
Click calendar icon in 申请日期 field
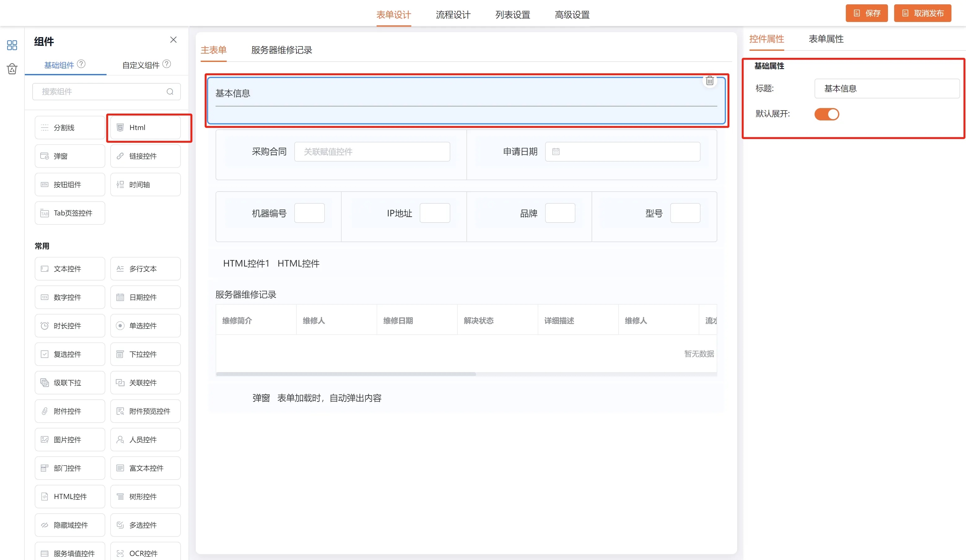pos(556,152)
